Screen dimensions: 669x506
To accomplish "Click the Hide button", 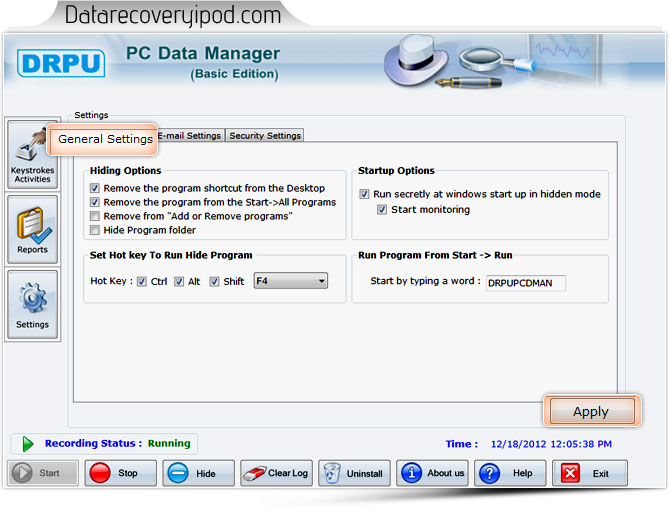I will [198, 473].
